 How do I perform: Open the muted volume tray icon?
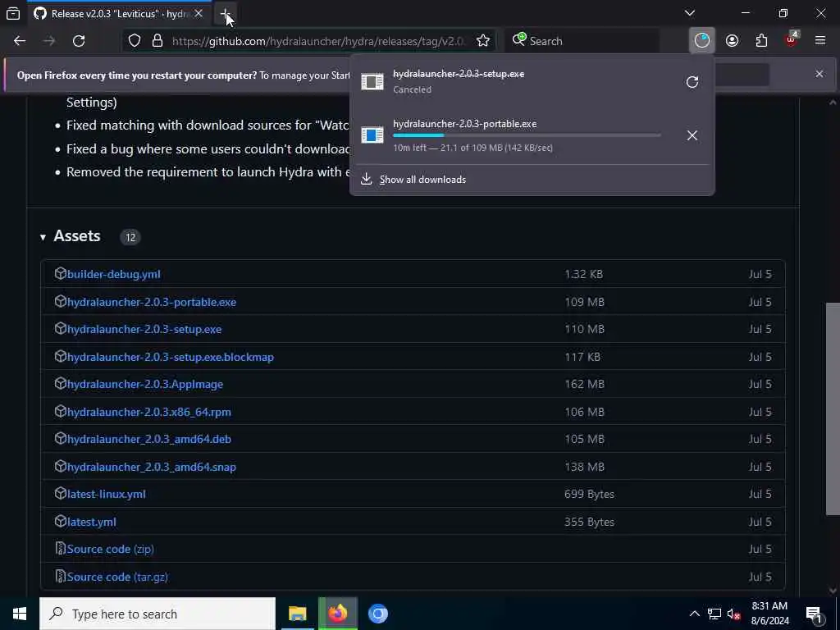(734, 614)
